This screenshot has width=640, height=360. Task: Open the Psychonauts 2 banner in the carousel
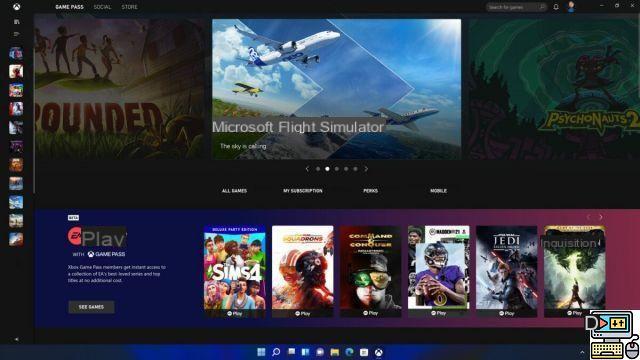click(x=554, y=89)
